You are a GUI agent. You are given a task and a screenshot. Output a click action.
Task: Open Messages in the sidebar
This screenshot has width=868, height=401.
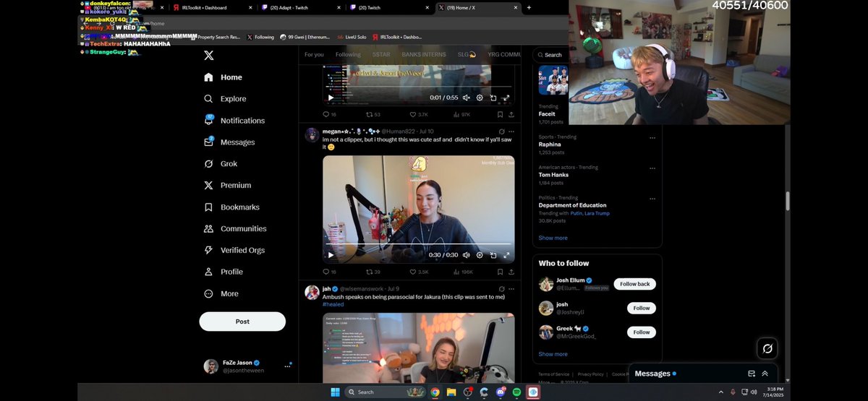pos(229,142)
